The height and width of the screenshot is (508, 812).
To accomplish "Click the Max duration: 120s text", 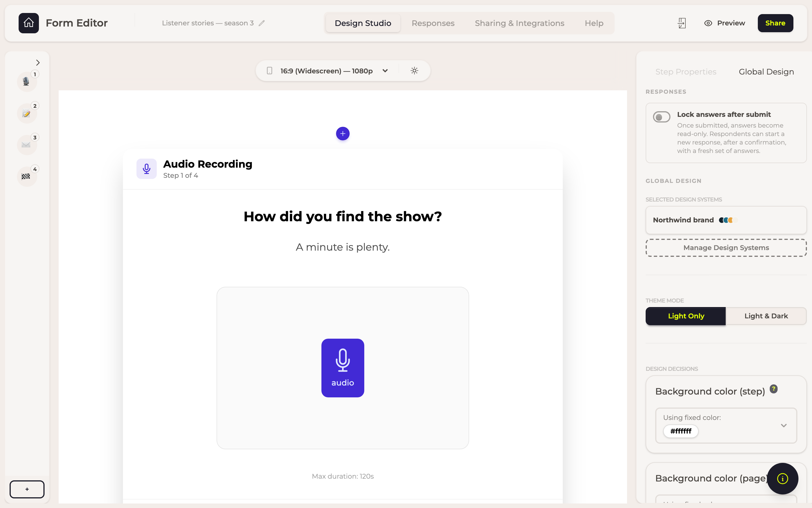I will coord(343,476).
